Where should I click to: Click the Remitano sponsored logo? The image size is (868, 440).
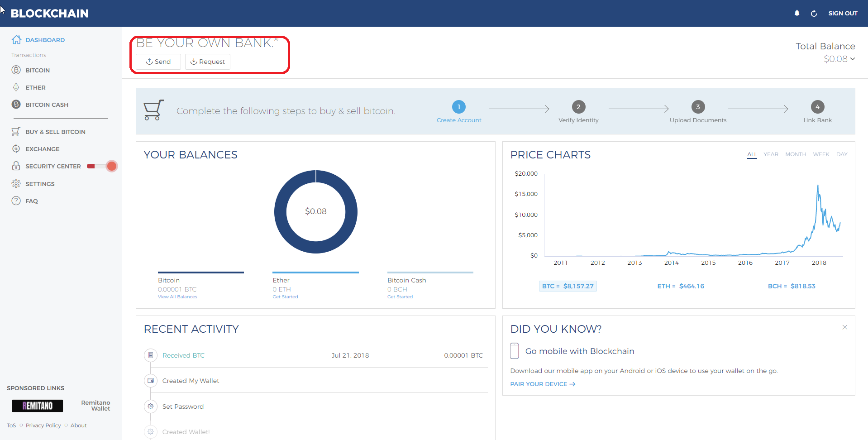(38, 406)
